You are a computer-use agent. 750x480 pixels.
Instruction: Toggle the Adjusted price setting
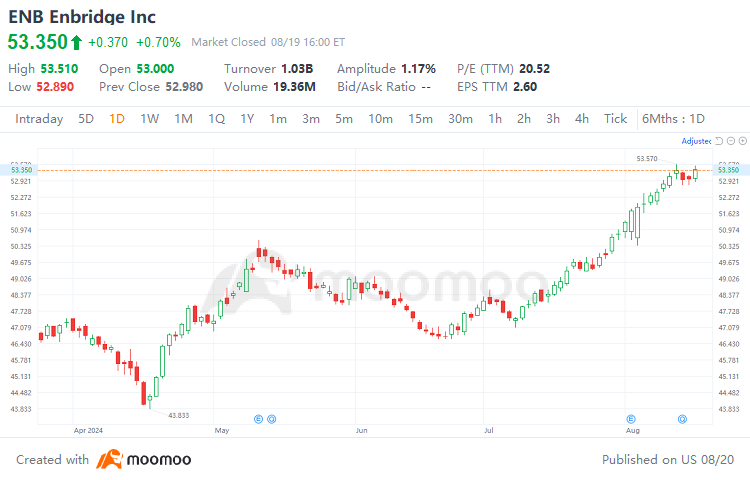[696, 141]
